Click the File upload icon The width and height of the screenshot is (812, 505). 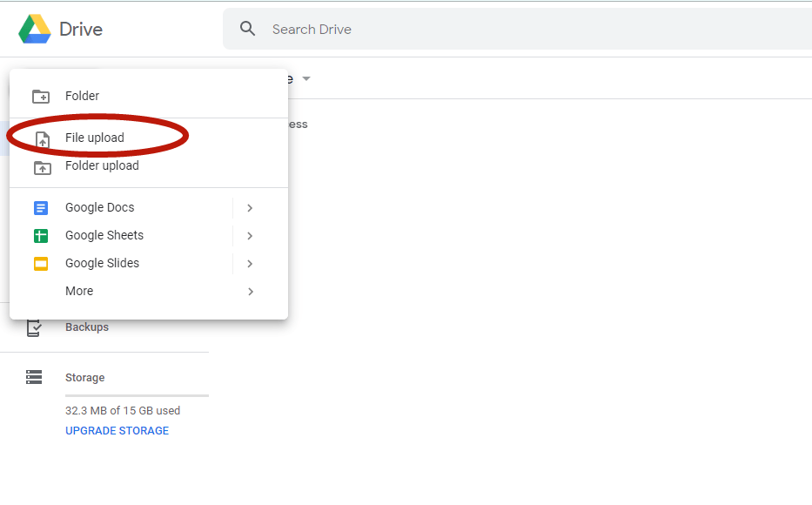(x=43, y=139)
